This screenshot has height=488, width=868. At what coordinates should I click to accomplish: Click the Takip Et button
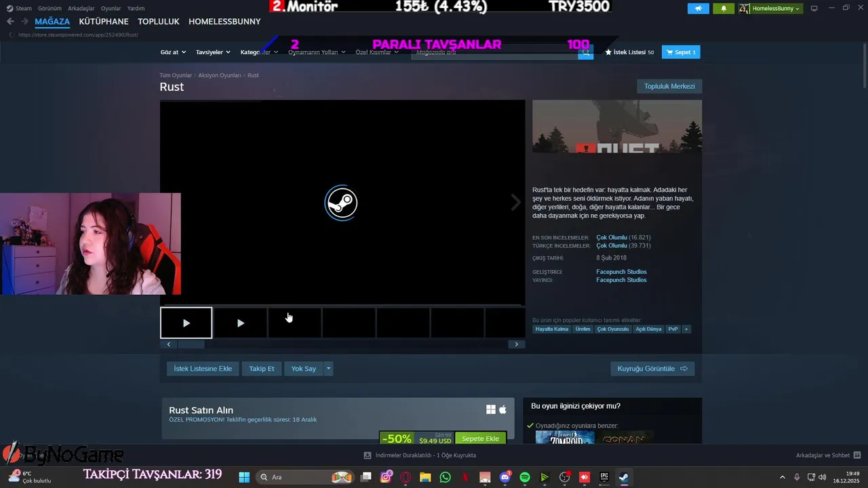click(x=262, y=369)
